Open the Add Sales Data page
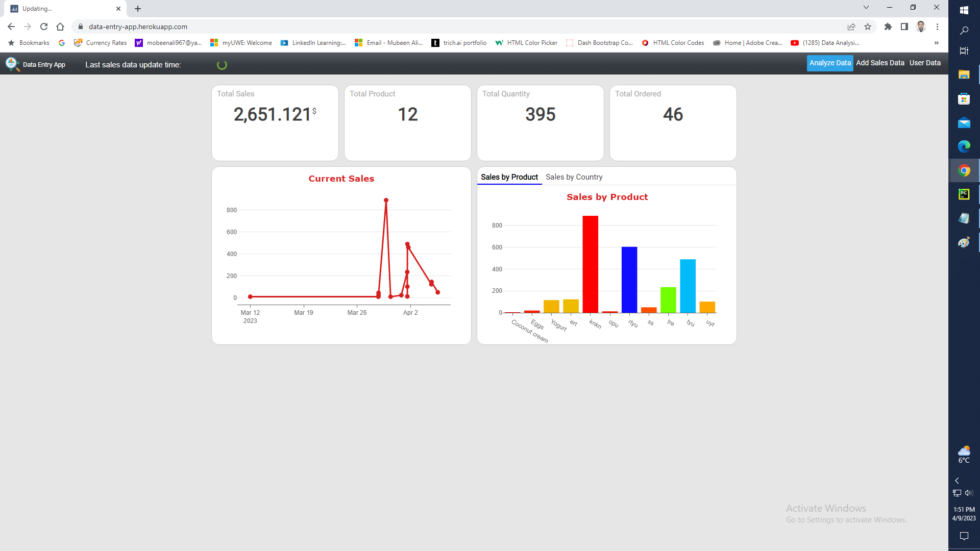 point(880,63)
